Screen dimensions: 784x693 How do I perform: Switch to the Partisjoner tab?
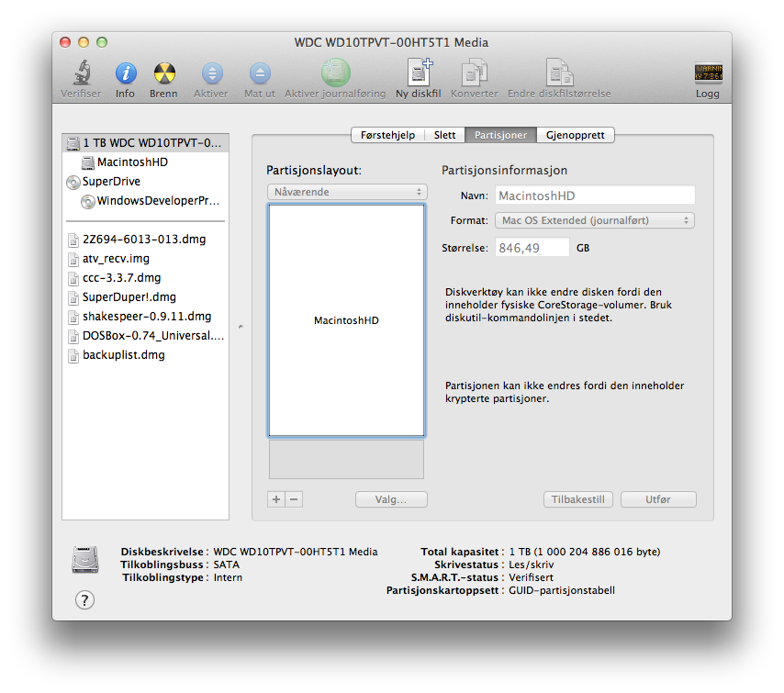click(x=500, y=135)
